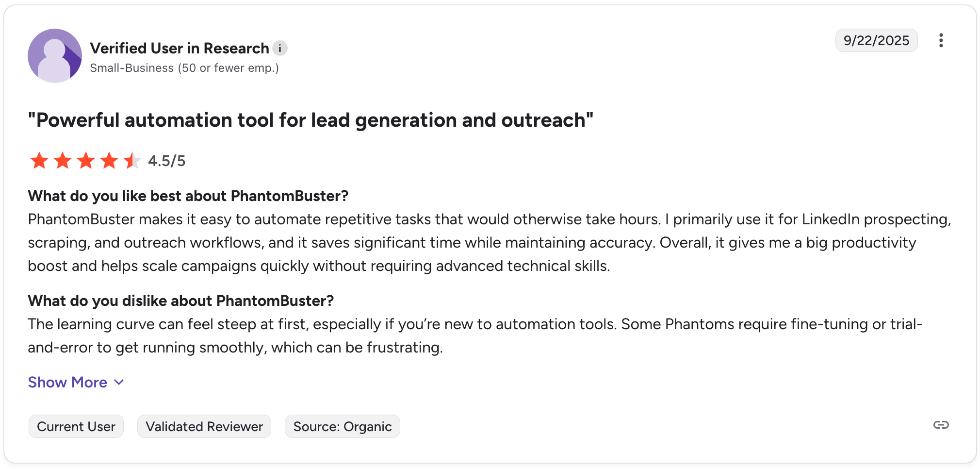
Task: Click Small-Business company size label
Action: [x=184, y=68]
